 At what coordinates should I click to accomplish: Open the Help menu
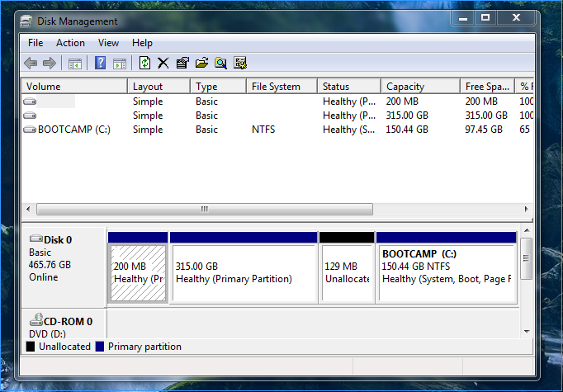click(142, 43)
